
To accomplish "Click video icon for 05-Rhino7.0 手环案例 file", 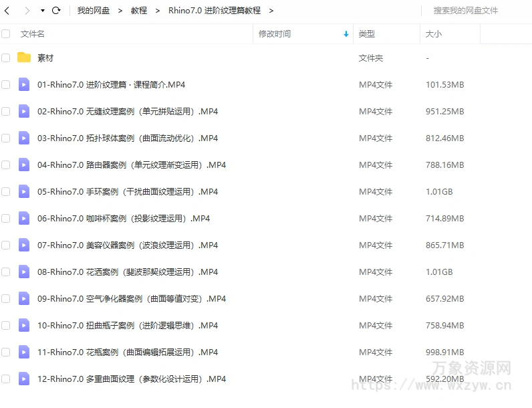I will click(x=24, y=191).
